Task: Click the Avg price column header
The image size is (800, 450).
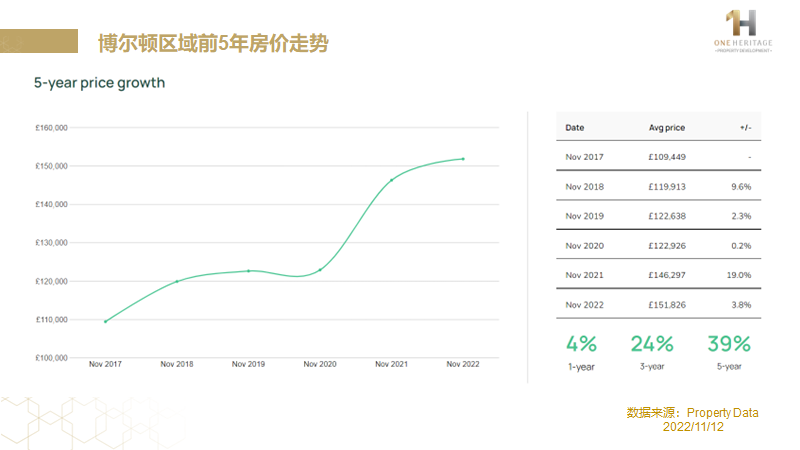Action: (x=666, y=128)
